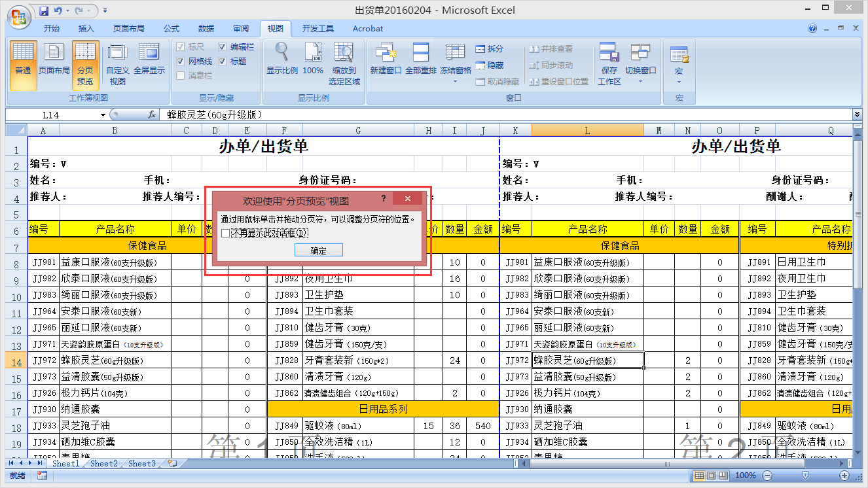
Task: Open the Name Box dropdown arrow
Action: (103, 115)
